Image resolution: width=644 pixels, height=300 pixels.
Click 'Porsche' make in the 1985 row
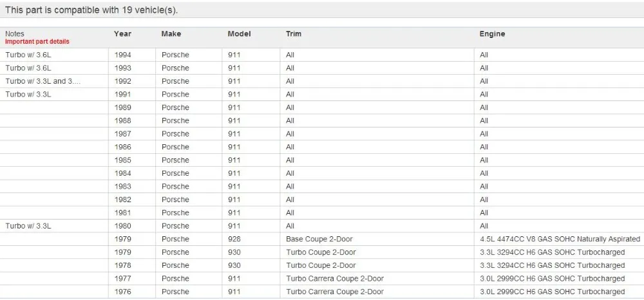click(x=175, y=160)
